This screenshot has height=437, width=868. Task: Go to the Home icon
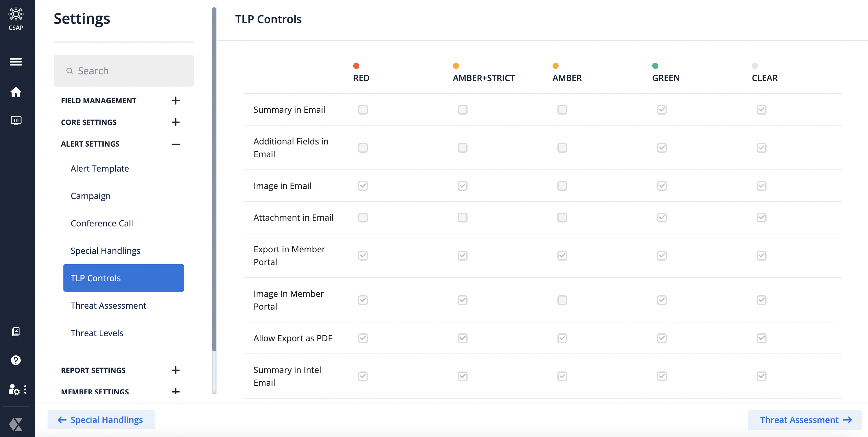click(x=16, y=92)
